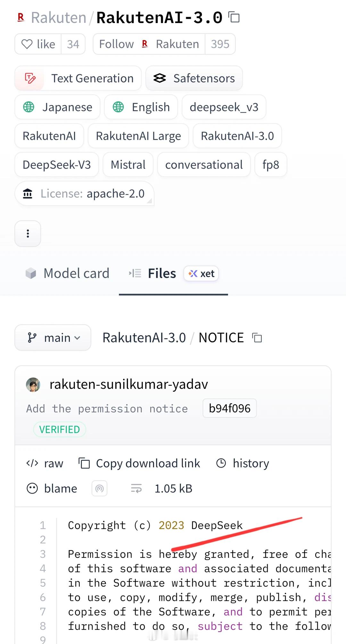
Task: Click the xet storage badge
Action: tap(201, 274)
